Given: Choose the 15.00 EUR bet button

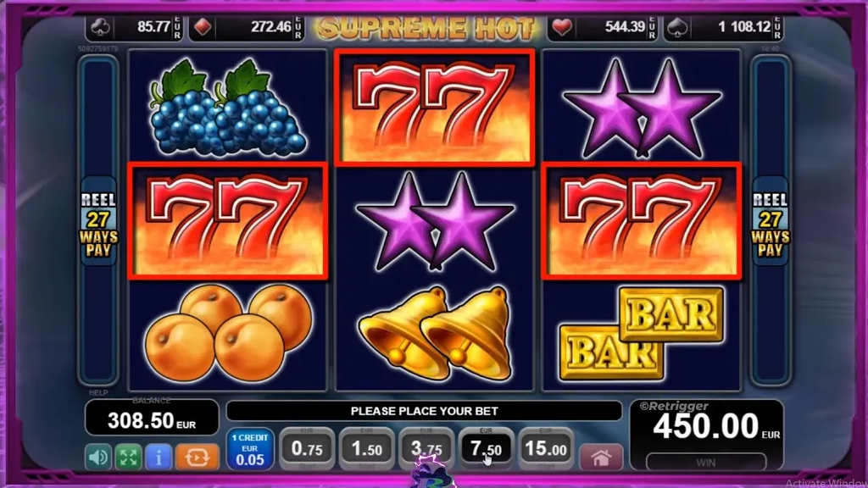Looking at the screenshot, I should [546, 449].
